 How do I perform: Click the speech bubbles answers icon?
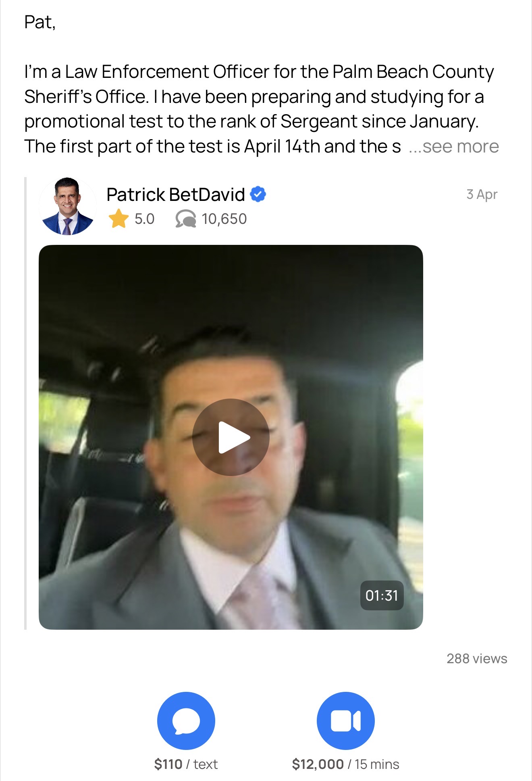pos(185,219)
